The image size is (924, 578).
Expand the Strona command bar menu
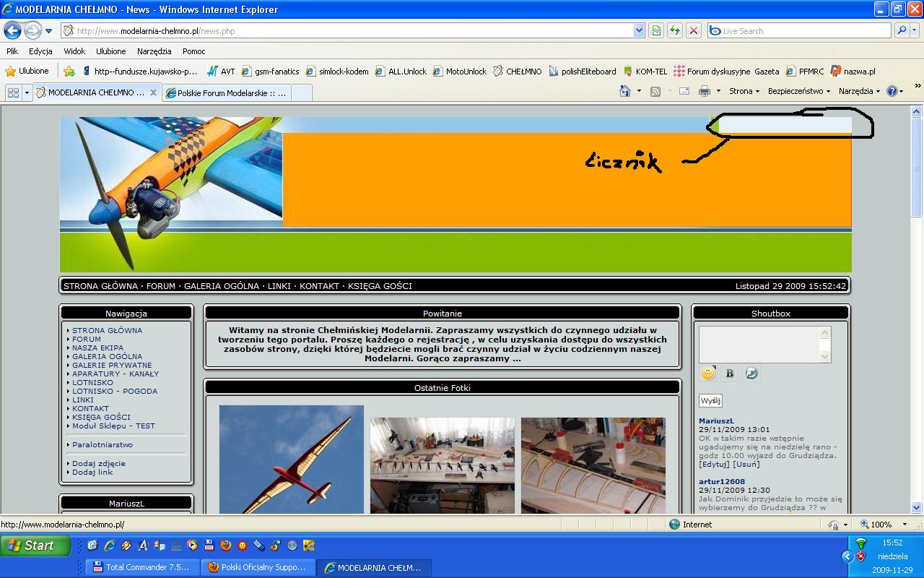(x=744, y=91)
